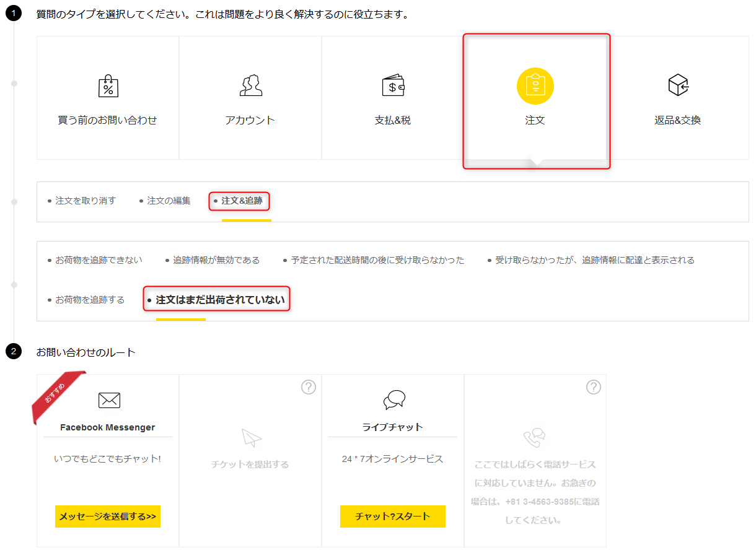Click チャット?スタート button

(x=393, y=517)
